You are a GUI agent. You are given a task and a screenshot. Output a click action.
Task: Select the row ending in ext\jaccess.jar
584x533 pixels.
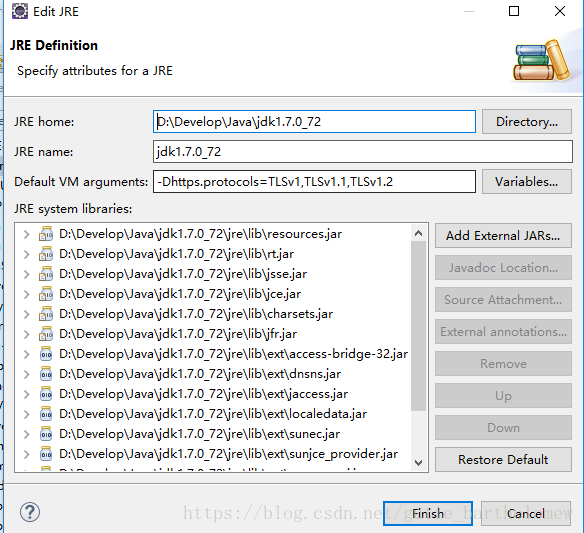pyautogui.click(x=204, y=394)
